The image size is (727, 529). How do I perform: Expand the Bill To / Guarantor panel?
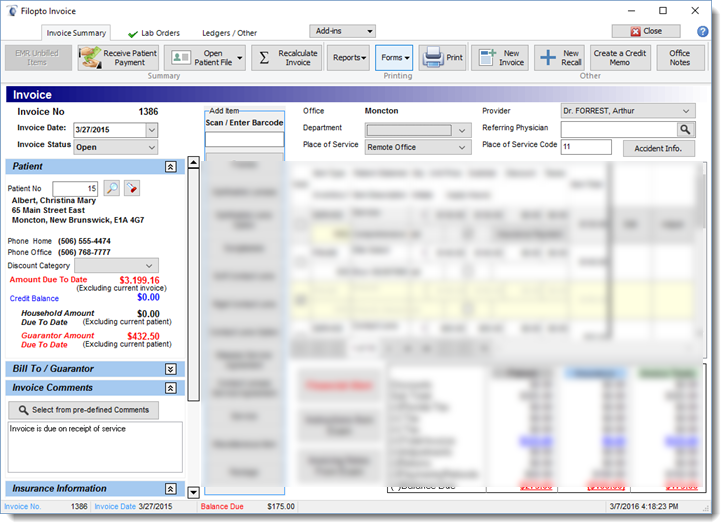coord(171,369)
